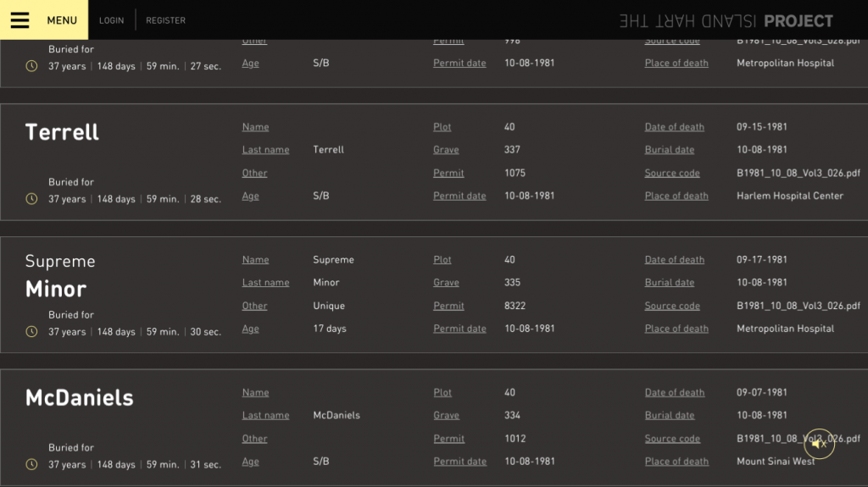This screenshot has height=487, width=868.
Task: Click the Last name label in Terrell record
Action: [x=265, y=150]
